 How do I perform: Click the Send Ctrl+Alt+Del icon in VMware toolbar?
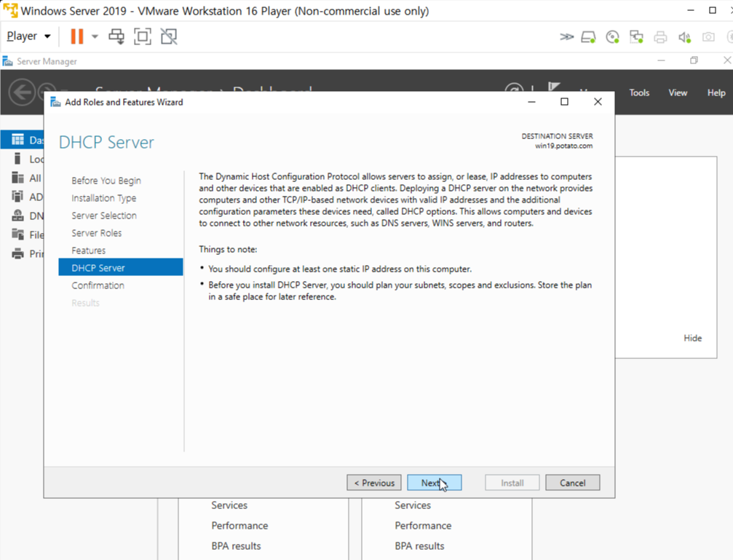coord(116,36)
